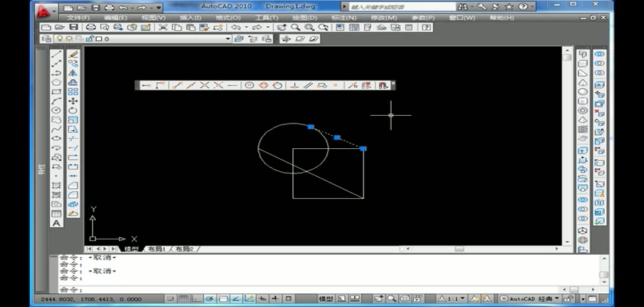Open 绘图(D) menu
Image resolution: width=644 pixels, height=307 pixels.
click(x=305, y=18)
